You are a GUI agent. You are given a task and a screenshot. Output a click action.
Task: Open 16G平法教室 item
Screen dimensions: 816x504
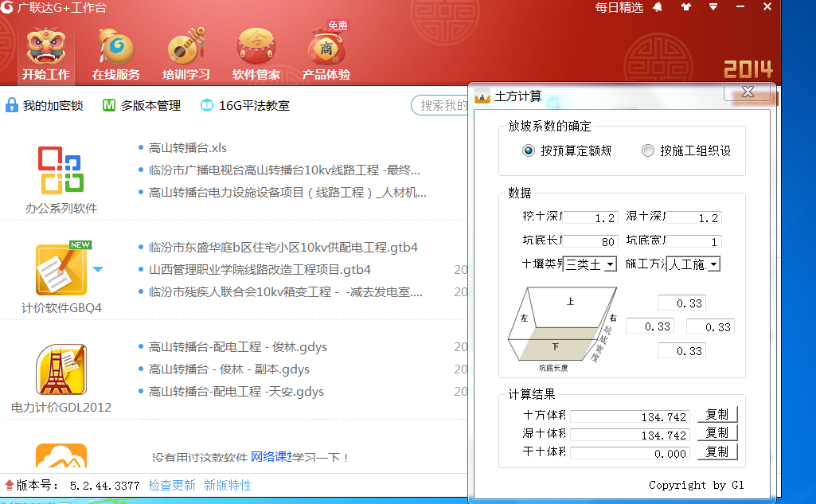[x=244, y=106]
